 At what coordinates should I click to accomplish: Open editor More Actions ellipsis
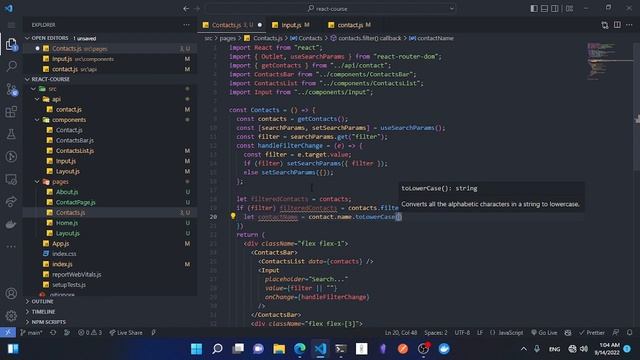[x=629, y=25]
